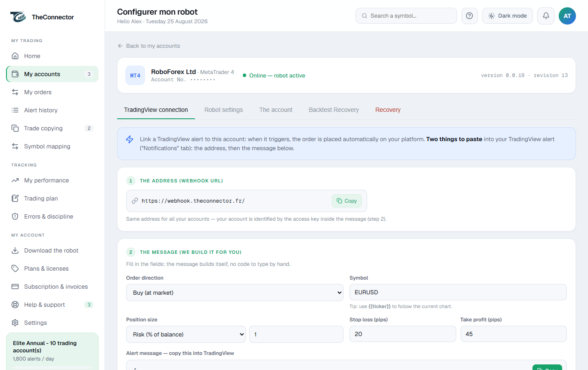
Task: Click the My accounts count badge 3
Action: pos(89,74)
